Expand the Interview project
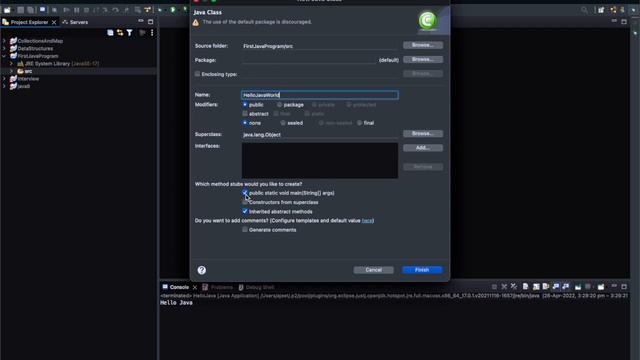The image size is (640, 360). coord(4,79)
